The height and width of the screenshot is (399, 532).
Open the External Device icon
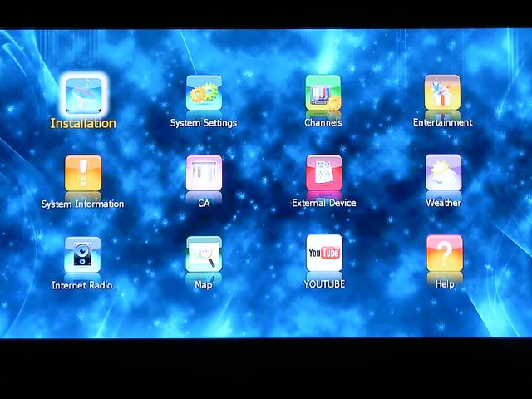pos(324,173)
